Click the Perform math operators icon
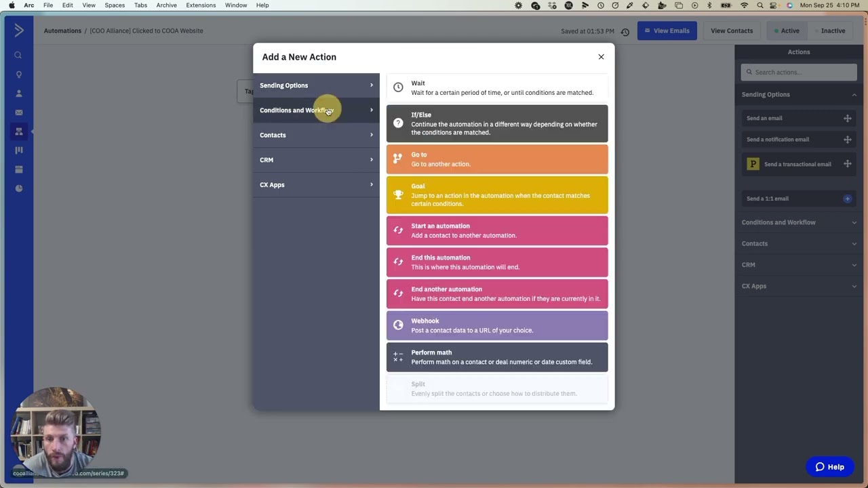 coord(398,357)
